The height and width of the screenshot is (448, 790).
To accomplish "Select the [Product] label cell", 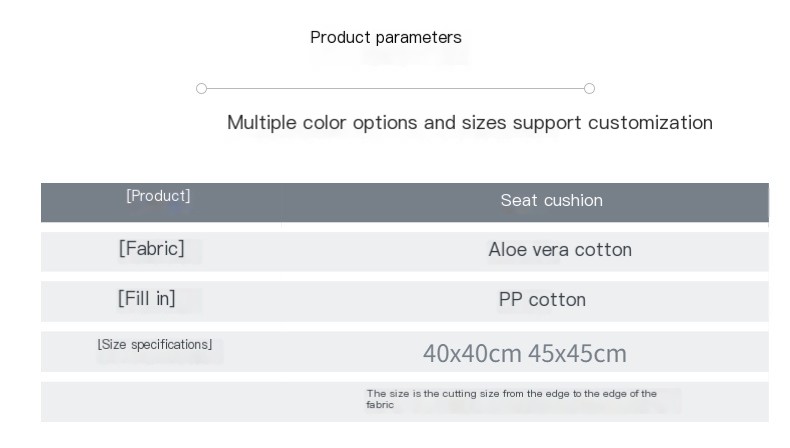I will tap(158, 196).
